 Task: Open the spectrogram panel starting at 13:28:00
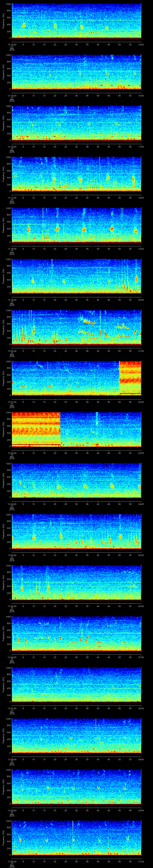pos(77,736)
